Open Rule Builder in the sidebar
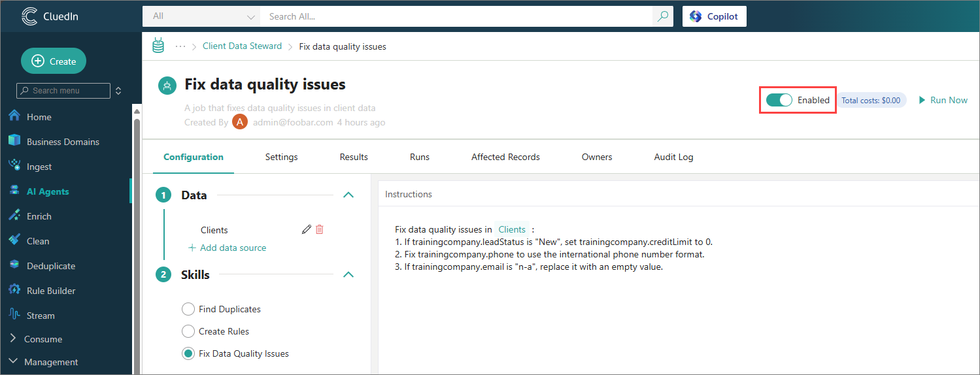The image size is (980, 375). tap(50, 291)
